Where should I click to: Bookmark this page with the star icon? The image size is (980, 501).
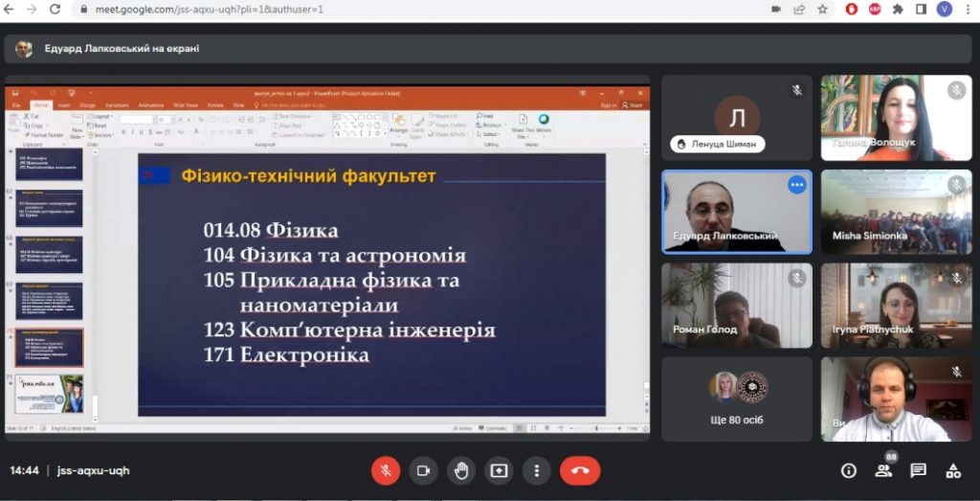[x=822, y=10]
